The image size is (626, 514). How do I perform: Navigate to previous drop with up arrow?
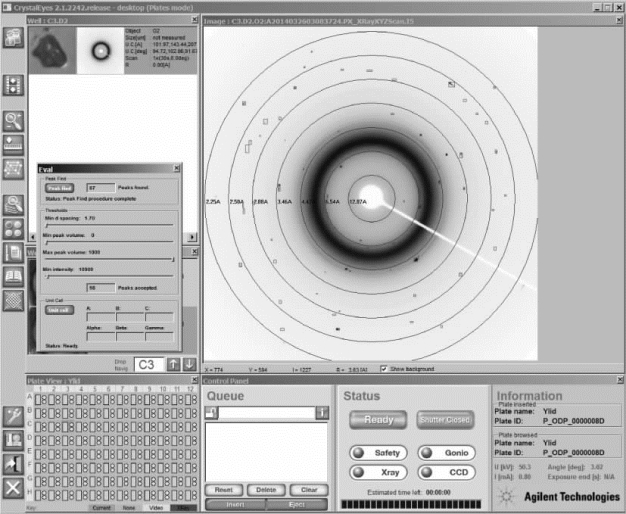click(173, 364)
